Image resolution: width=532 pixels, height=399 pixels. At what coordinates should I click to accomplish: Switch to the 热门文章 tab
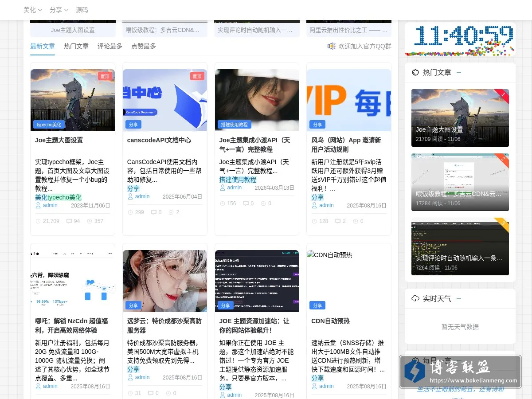[x=76, y=46]
